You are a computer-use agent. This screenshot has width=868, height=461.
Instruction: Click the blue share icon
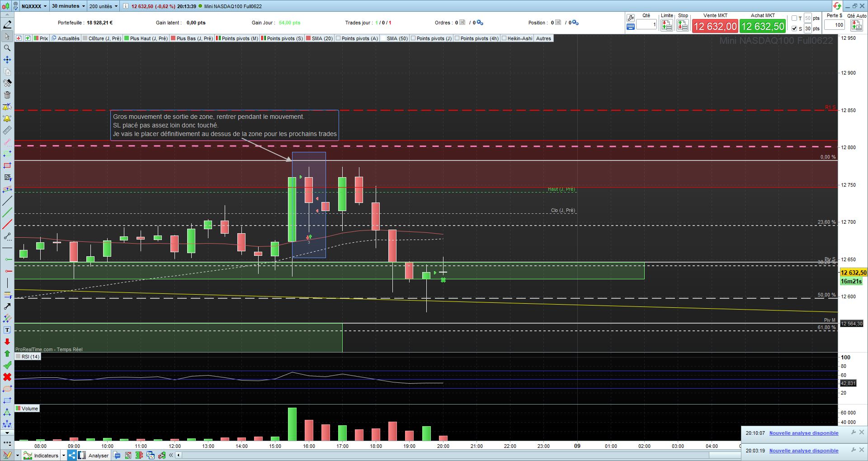click(x=72, y=455)
